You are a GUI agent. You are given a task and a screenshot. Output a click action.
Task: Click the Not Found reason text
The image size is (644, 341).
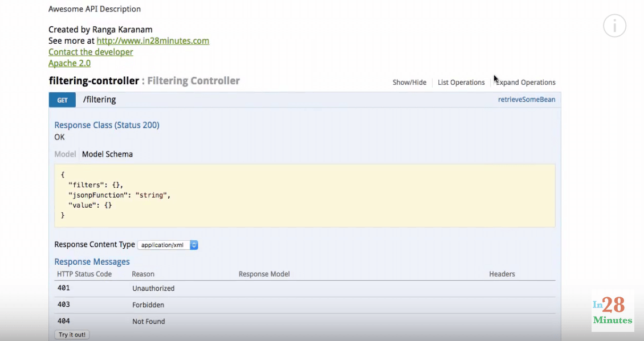coord(148,321)
